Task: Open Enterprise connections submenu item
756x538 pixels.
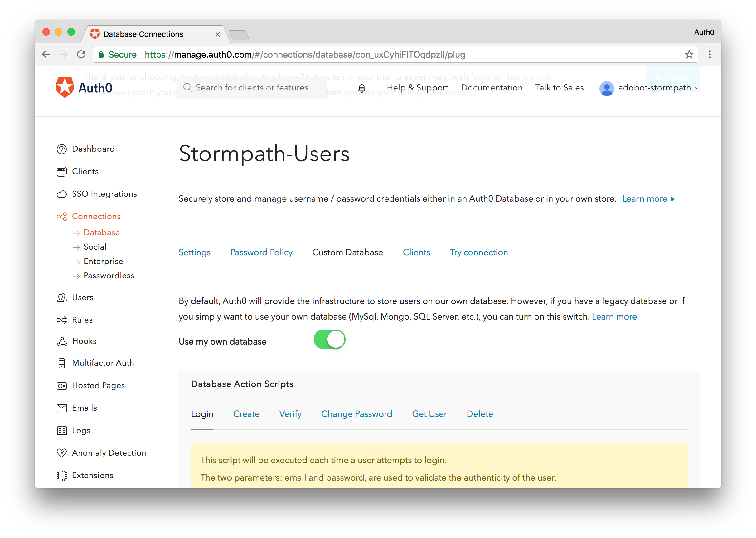Action: [x=103, y=262]
